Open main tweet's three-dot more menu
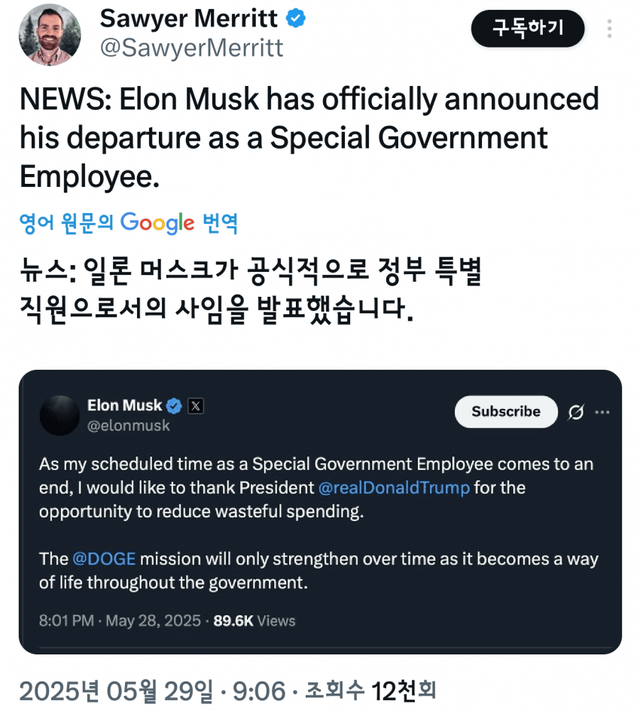The height and width of the screenshot is (711, 640). click(610, 29)
